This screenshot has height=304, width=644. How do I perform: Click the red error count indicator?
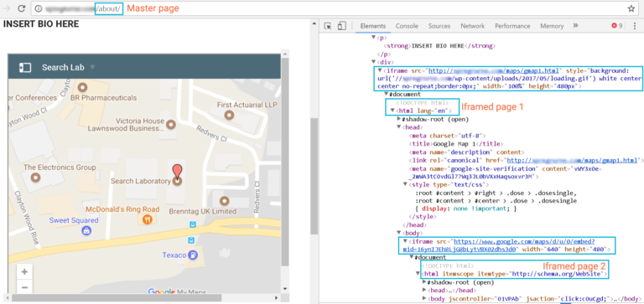point(617,26)
